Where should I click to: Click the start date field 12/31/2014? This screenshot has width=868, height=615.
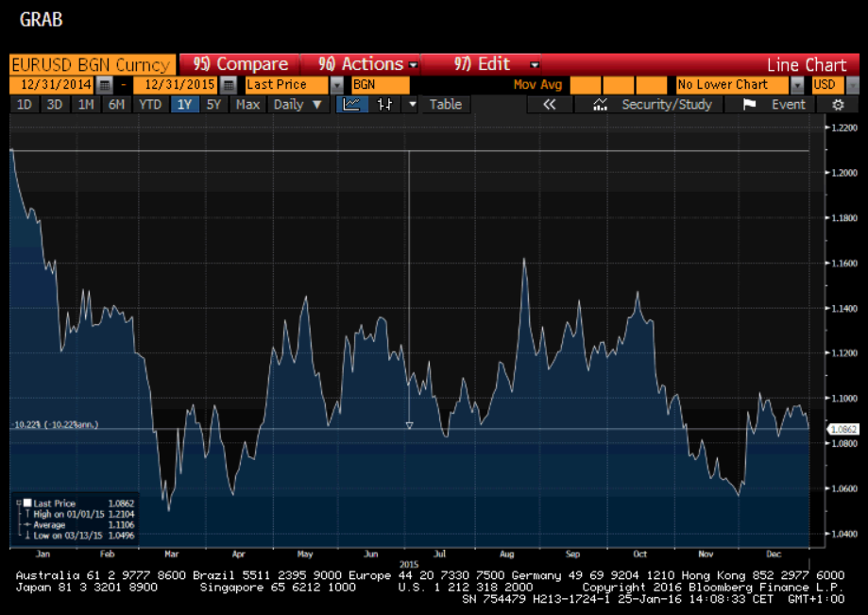(53, 85)
